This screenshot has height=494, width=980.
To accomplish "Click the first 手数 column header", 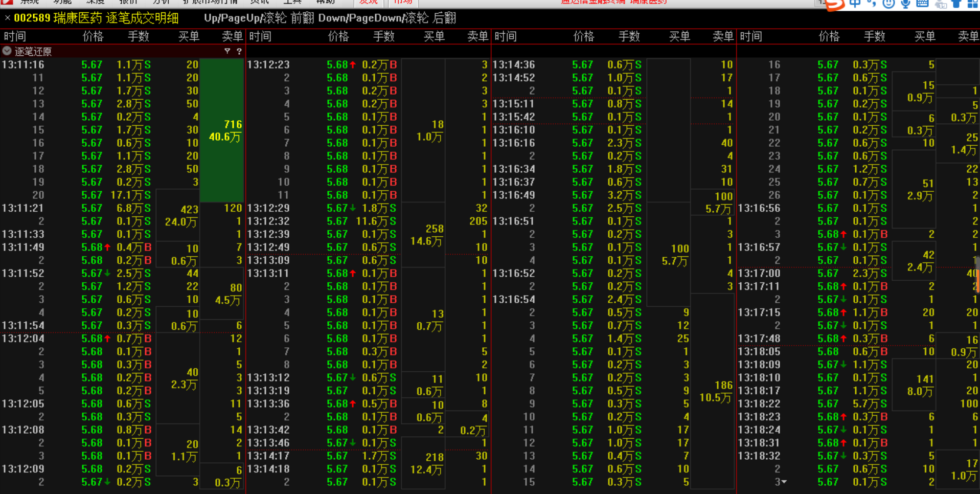I will point(138,36).
